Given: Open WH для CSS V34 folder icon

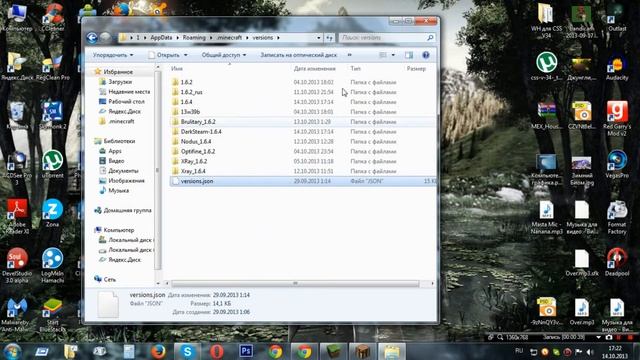Looking at the screenshot, I should (x=546, y=20).
